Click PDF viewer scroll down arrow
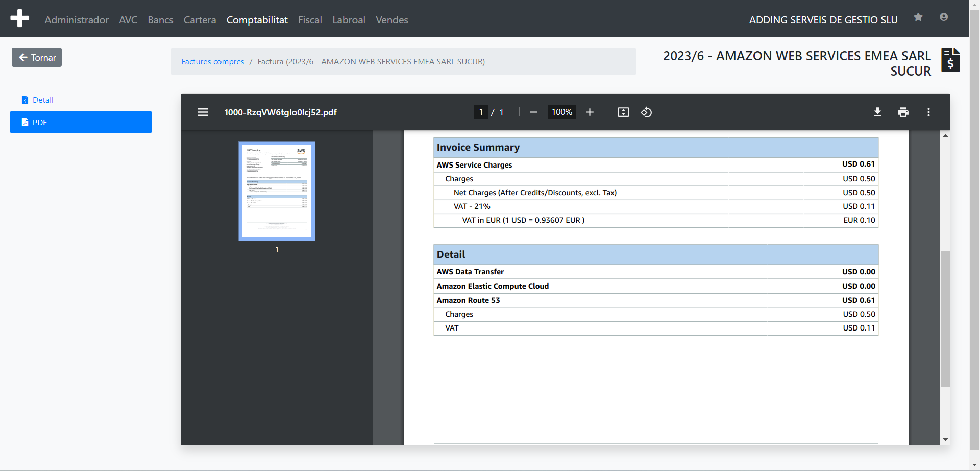 [945, 439]
